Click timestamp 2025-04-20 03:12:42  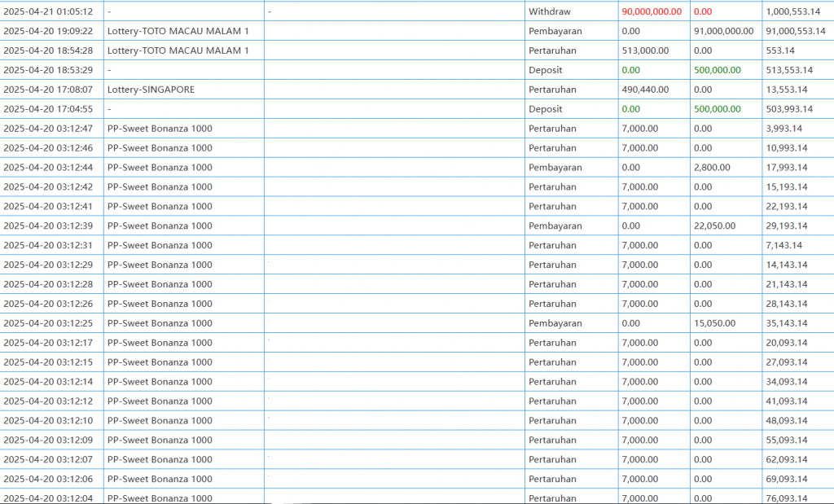[x=48, y=186]
